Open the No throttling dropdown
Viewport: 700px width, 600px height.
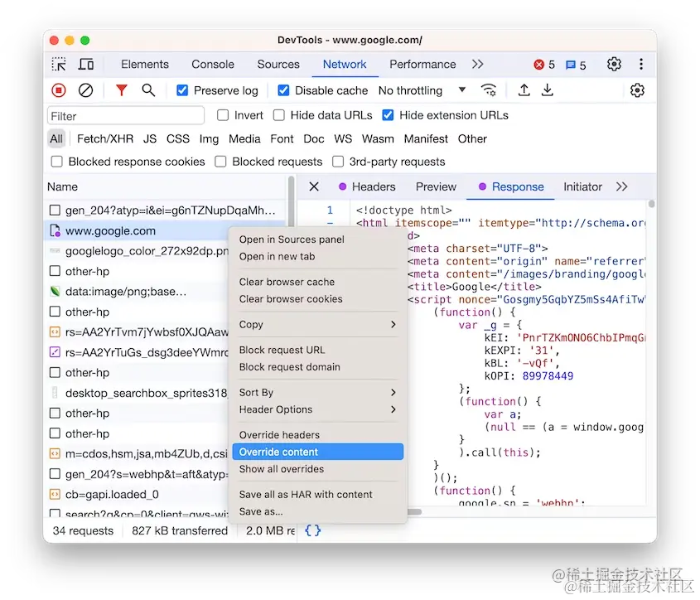tap(422, 90)
